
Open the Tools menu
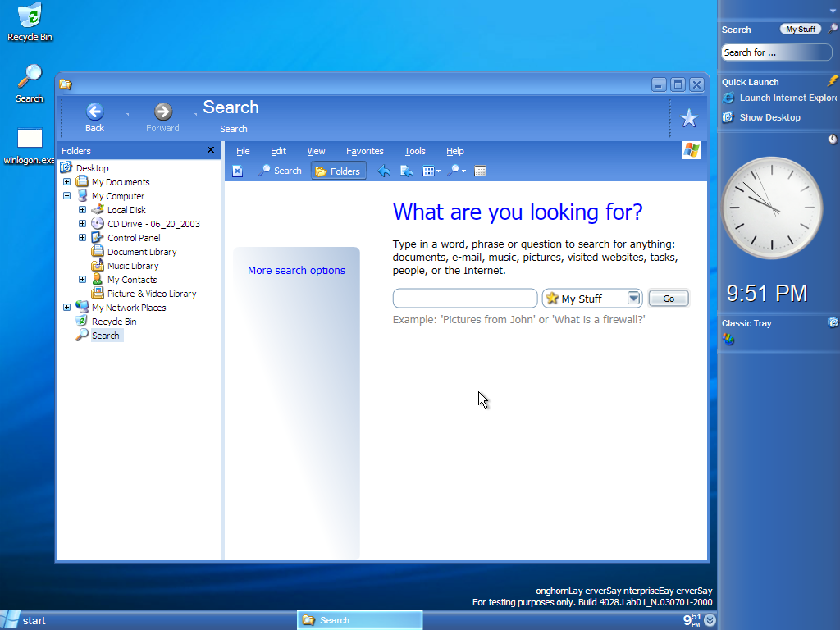pyautogui.click(x=415, y=151)
